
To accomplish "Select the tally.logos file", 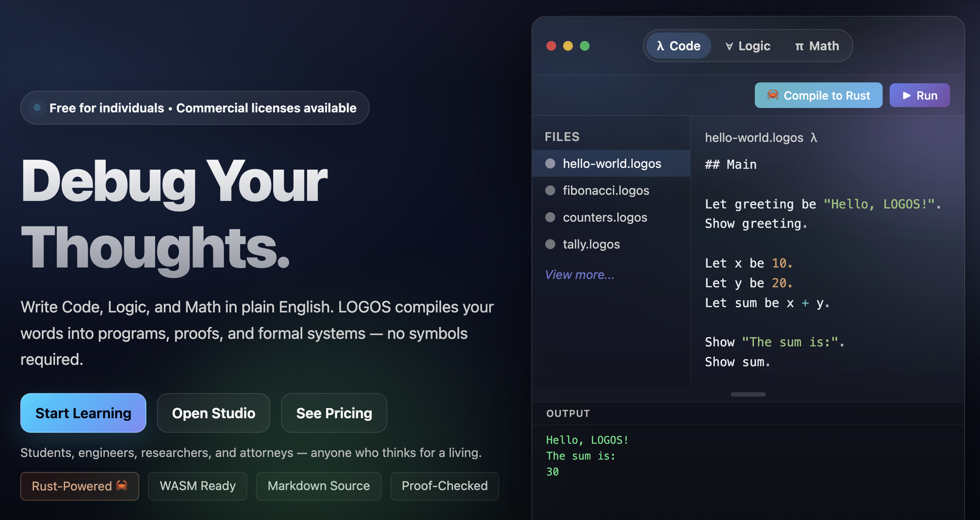I will (591, 244).
